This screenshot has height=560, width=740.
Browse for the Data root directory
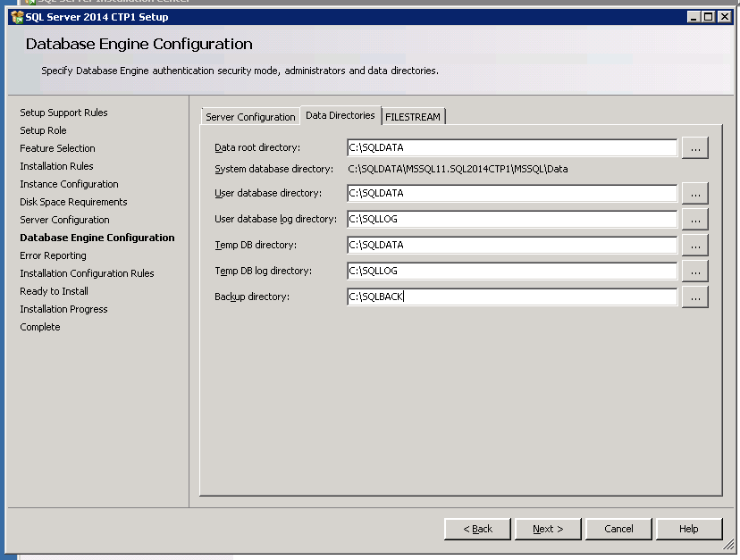click(x=694, y=148)
